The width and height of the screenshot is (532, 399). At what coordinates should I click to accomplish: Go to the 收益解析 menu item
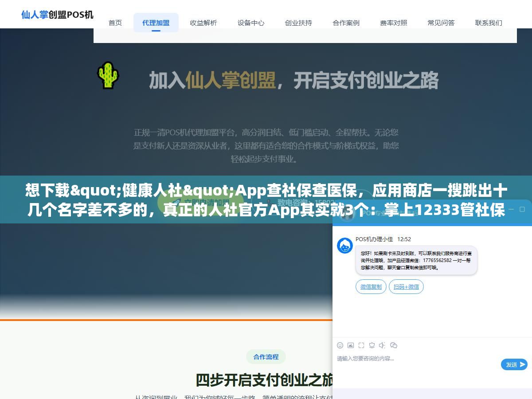click(203, 23)
